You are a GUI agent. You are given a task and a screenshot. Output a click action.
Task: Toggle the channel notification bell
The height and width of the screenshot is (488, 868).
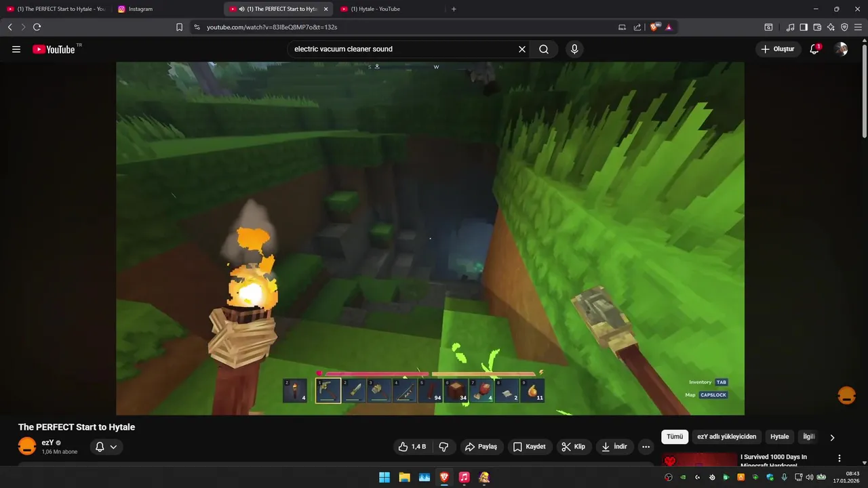pyautogui.click(x=100, y=447)
